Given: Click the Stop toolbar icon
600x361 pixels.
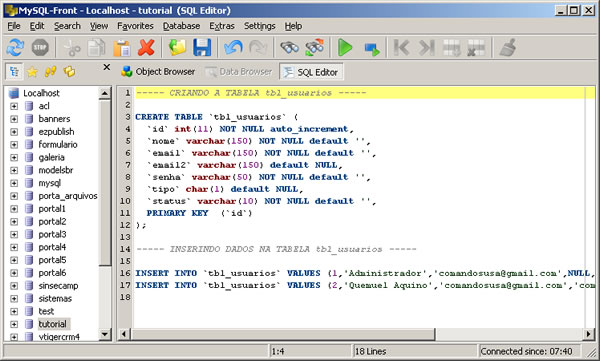Looking at the screenshot, I should pyautogui.click(x=40, y=48).
